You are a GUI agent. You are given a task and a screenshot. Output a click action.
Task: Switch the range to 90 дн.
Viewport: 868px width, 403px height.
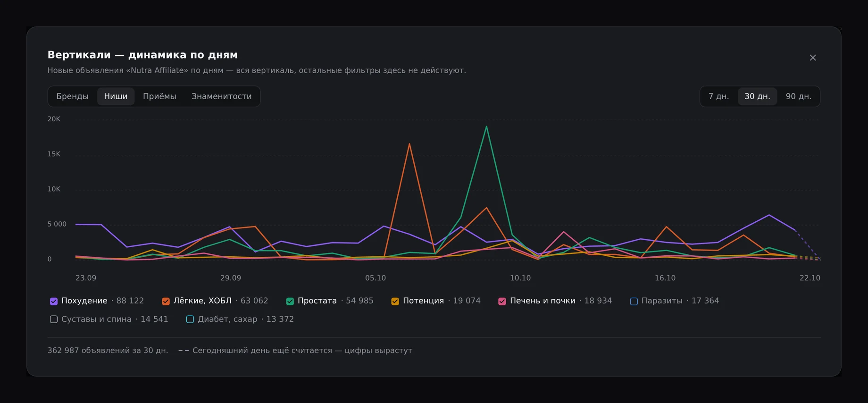pos(798,96)
